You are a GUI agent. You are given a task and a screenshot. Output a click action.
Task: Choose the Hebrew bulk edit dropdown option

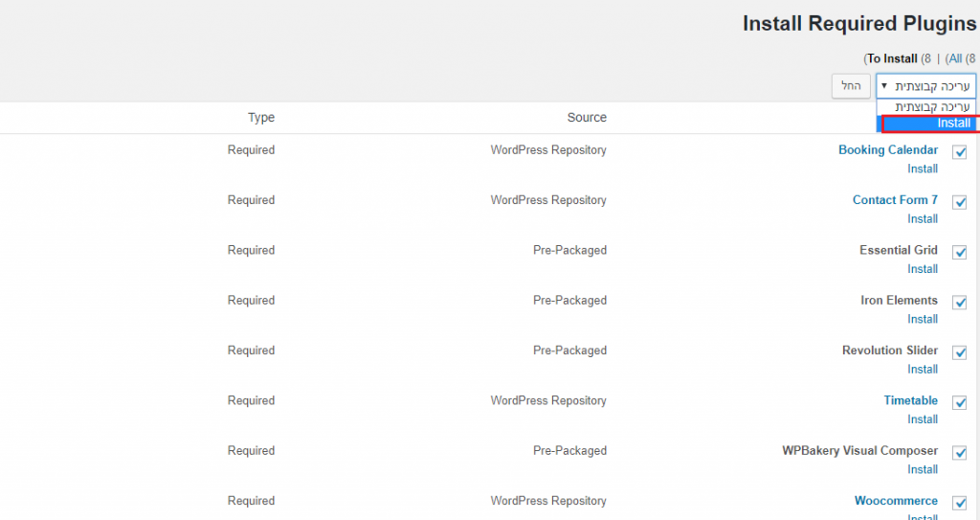tap(926, 106)
